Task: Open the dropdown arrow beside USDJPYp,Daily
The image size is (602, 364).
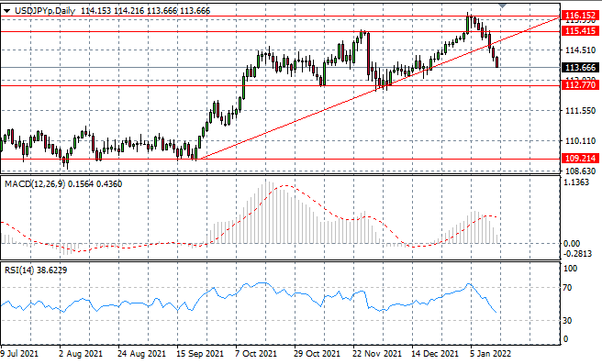Action: [x=7, y=11]
